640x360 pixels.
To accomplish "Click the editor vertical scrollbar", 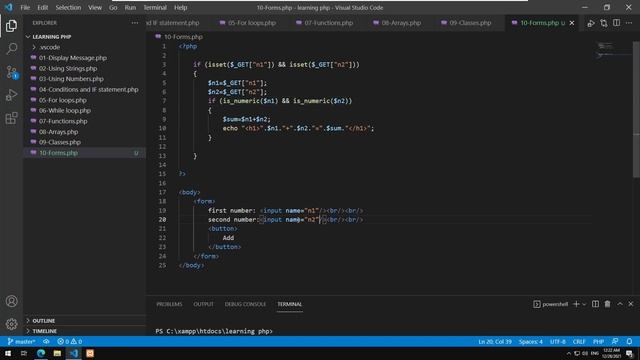I will coord(636,109).
